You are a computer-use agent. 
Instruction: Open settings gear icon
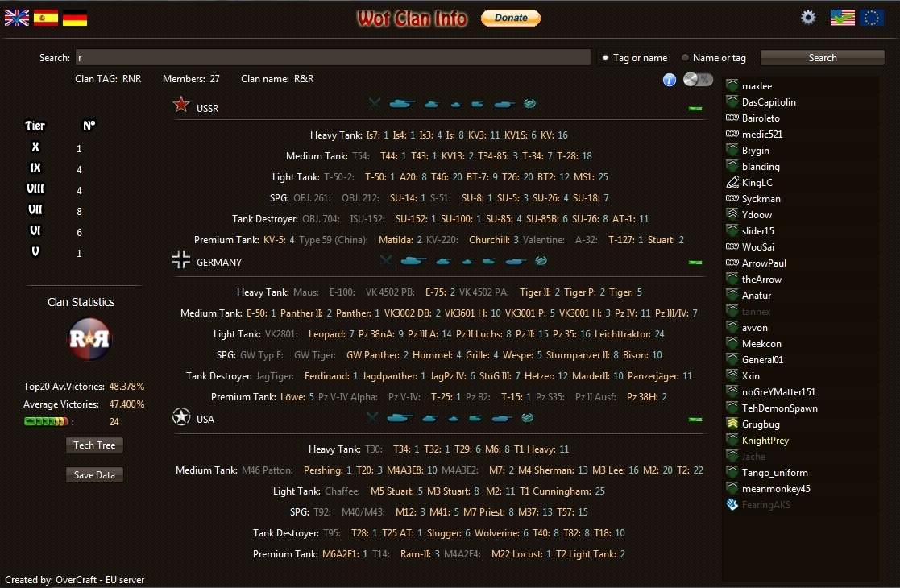click(x=808, y=17)
